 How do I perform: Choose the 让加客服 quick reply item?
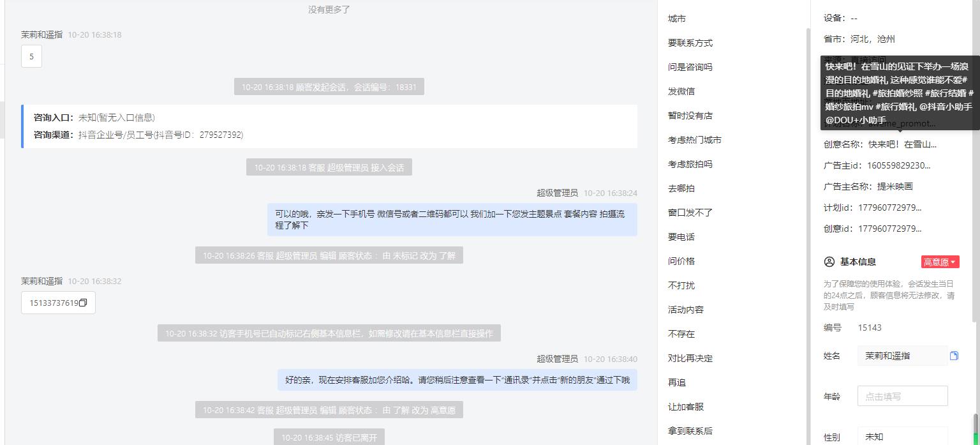(686, 407)
